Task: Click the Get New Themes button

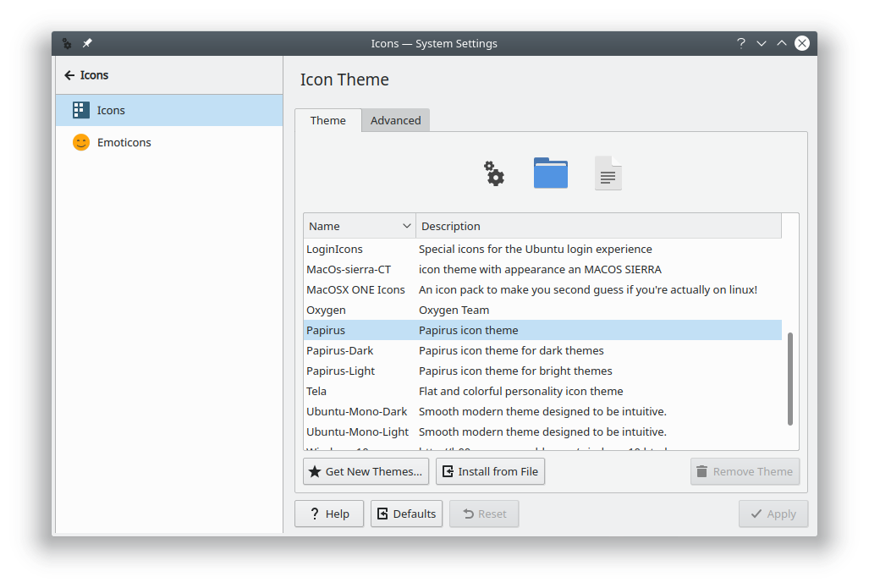Action: coord(366,471)
